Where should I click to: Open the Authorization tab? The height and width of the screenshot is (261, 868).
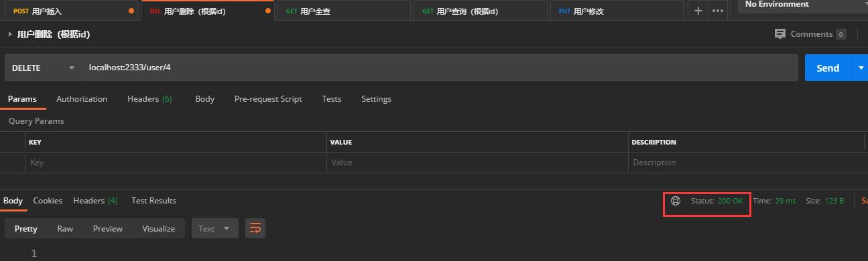[x=82, y=99]
